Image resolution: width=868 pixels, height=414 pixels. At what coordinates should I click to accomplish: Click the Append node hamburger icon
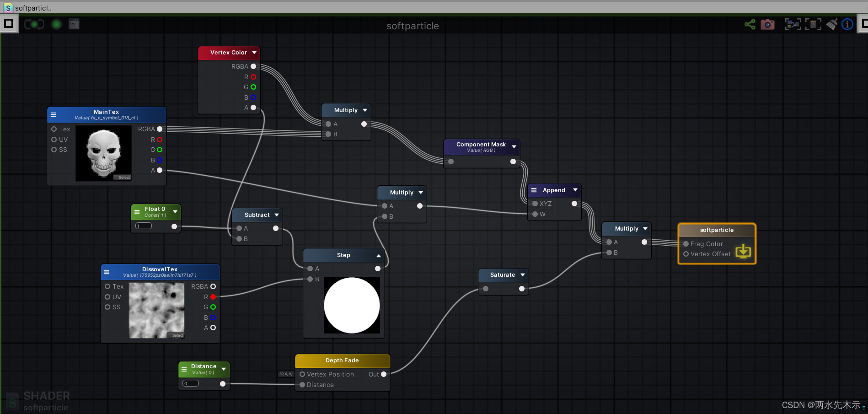pyautogui.click(x=534, y=190)
